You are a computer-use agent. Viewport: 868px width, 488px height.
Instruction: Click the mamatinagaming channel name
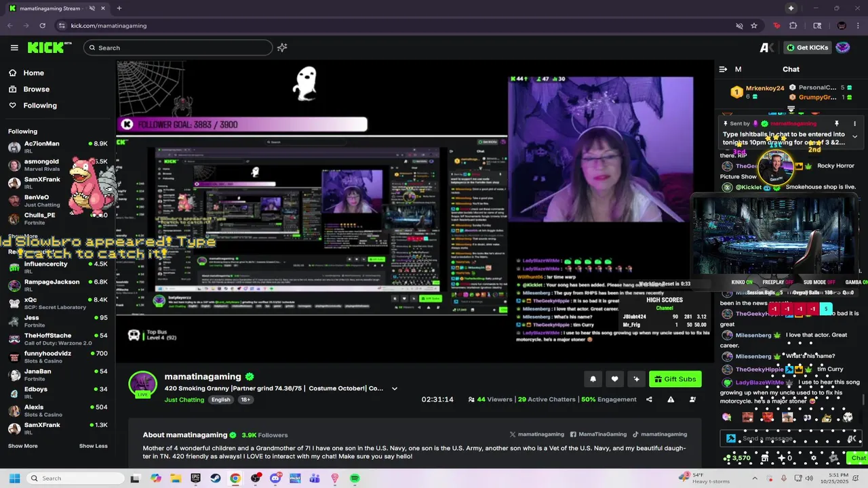click(203, 377)
